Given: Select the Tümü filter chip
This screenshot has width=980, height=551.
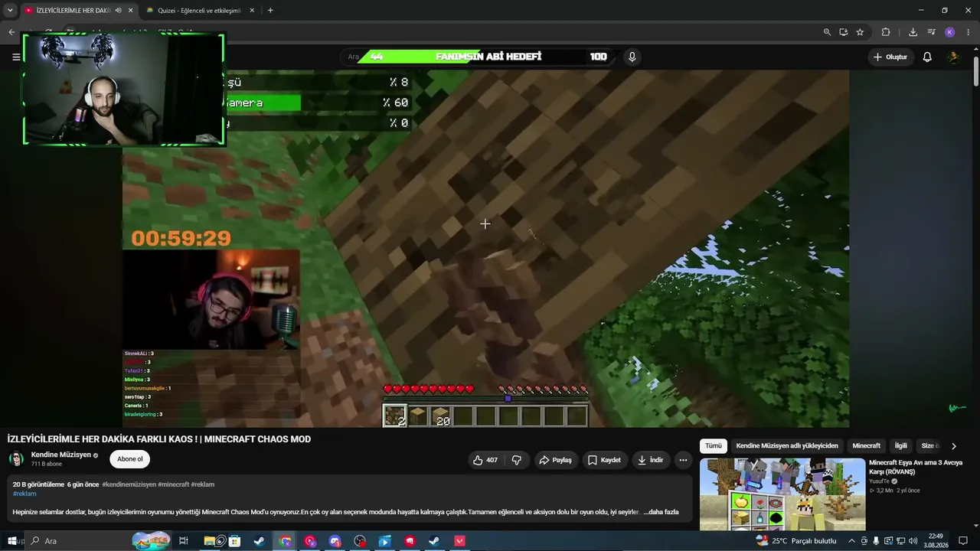Looking at the screenshot, I should tap(714, 445).
